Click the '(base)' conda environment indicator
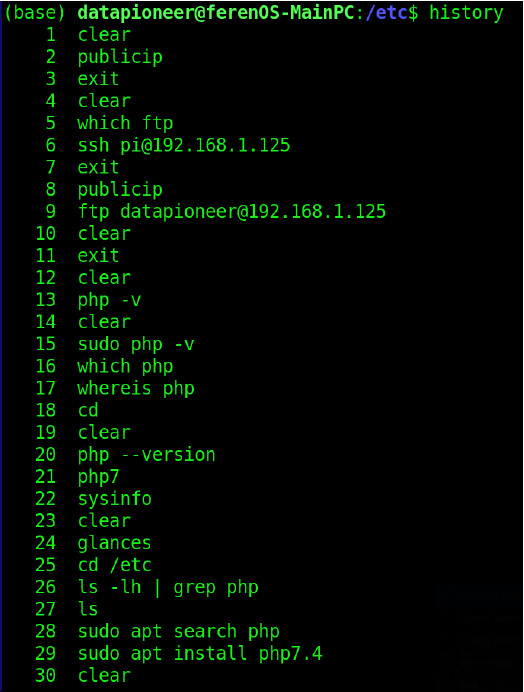 point(34,13)
